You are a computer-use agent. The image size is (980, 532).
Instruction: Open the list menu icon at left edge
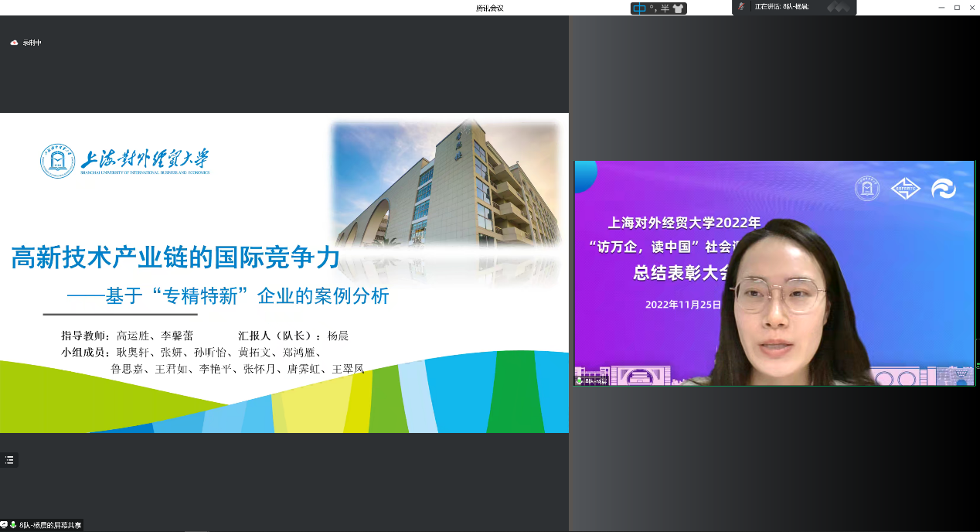9,460
